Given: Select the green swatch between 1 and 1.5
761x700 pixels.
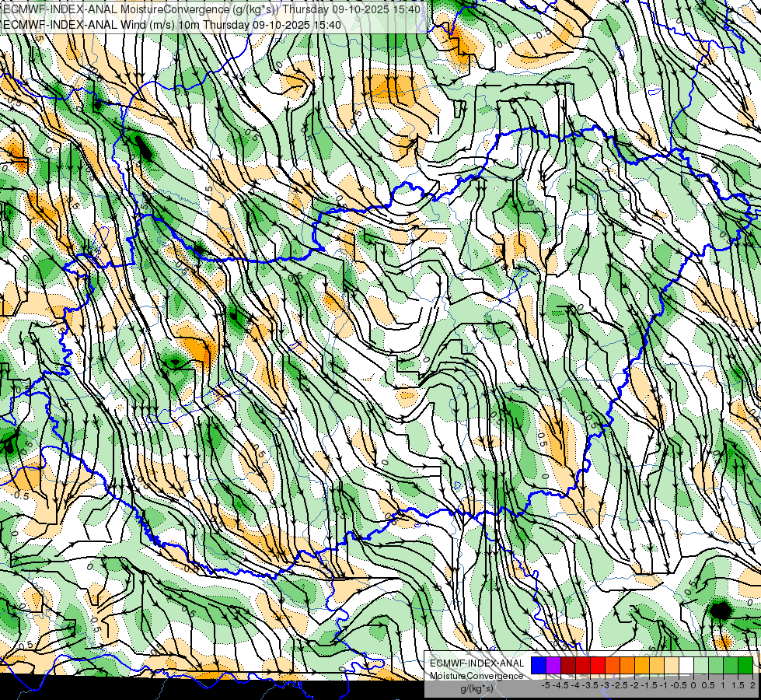Looking at the screenshot, I should coord(731,665).
